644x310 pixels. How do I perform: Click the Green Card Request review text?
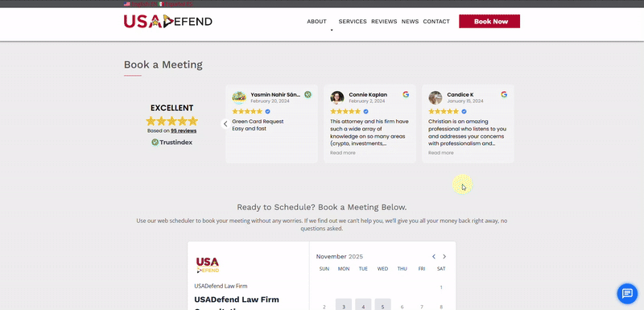coord(258,125)
